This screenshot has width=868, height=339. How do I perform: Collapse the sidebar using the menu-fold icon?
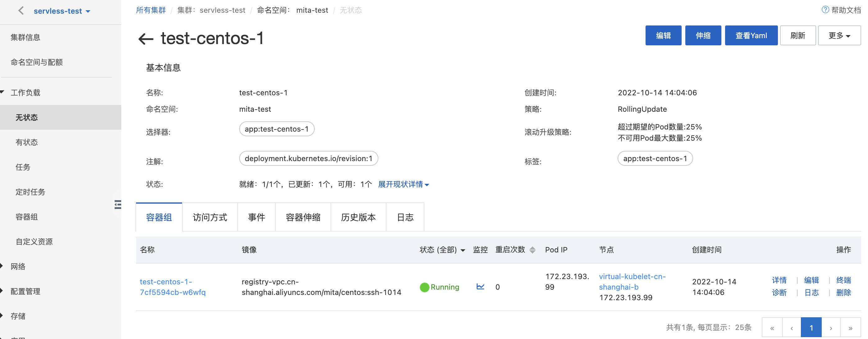(118, 204)
